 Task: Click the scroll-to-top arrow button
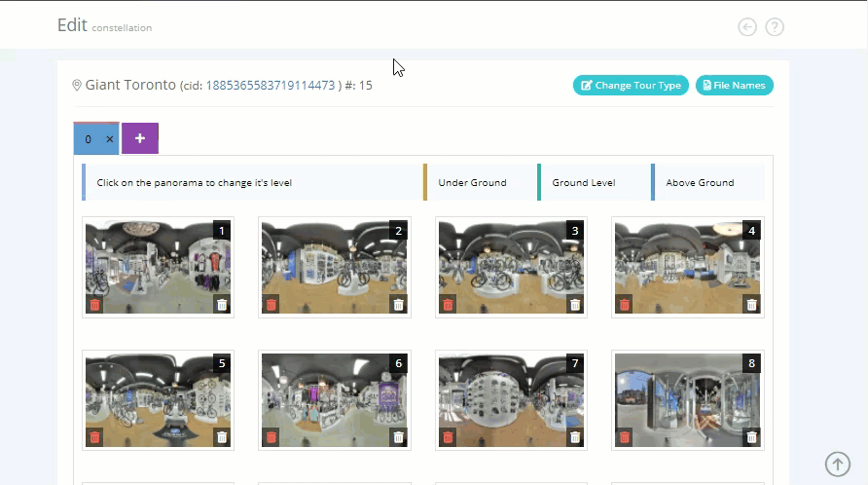pos(838,464)
